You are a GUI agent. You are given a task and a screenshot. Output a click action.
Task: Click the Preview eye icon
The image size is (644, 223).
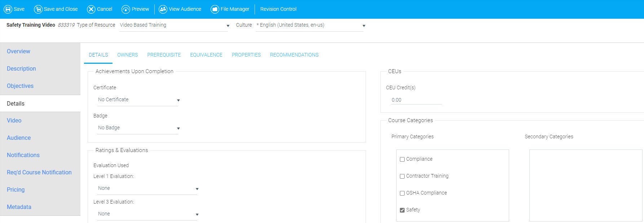126,9
